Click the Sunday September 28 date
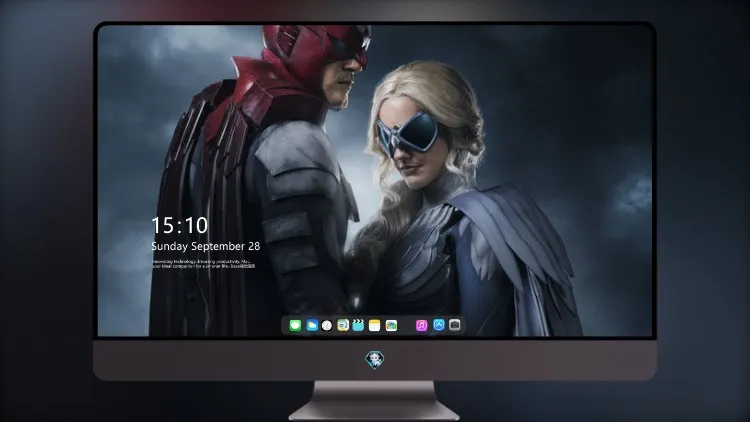The image size is (750, 422). [206, 246]
